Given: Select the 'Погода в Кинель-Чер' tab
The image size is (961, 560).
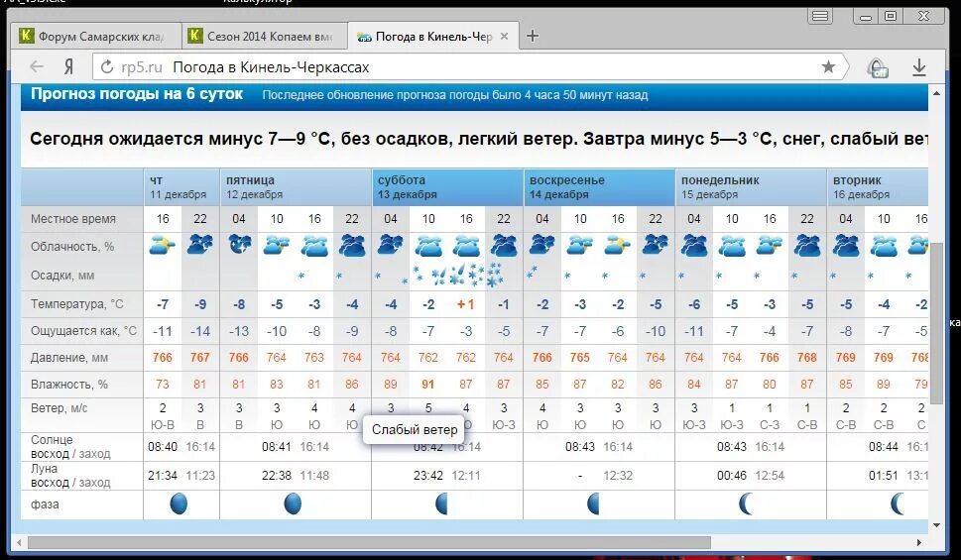Looking at the screenshot, I should point(432,36).
